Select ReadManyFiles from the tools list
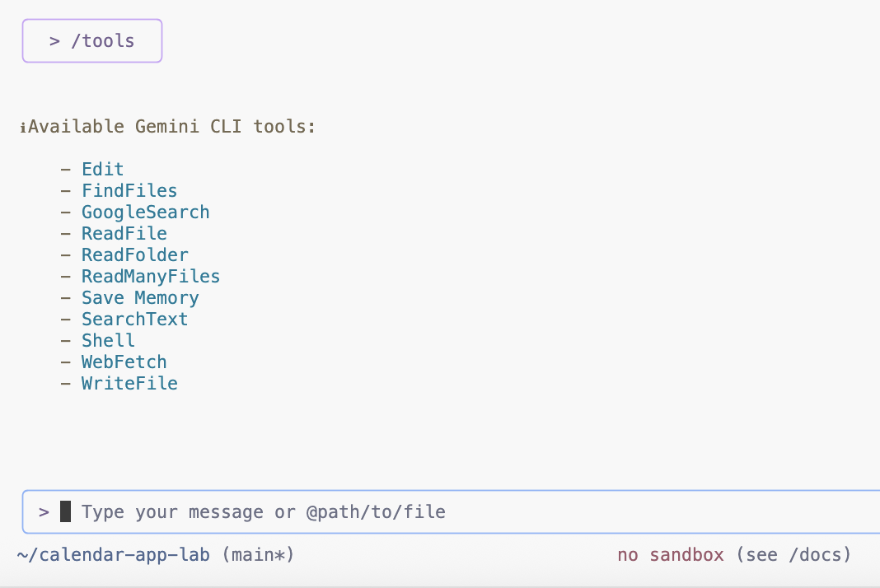Screen dimensions: 880x588 click(x=151, y=277)
